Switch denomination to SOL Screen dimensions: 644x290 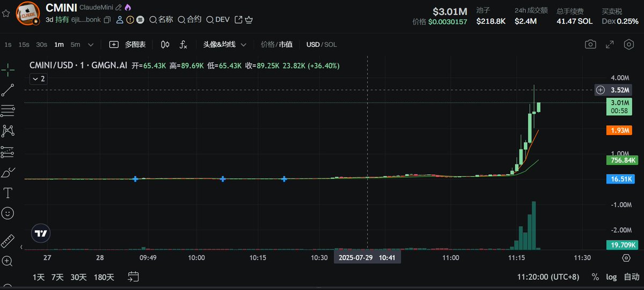[331, 44]
